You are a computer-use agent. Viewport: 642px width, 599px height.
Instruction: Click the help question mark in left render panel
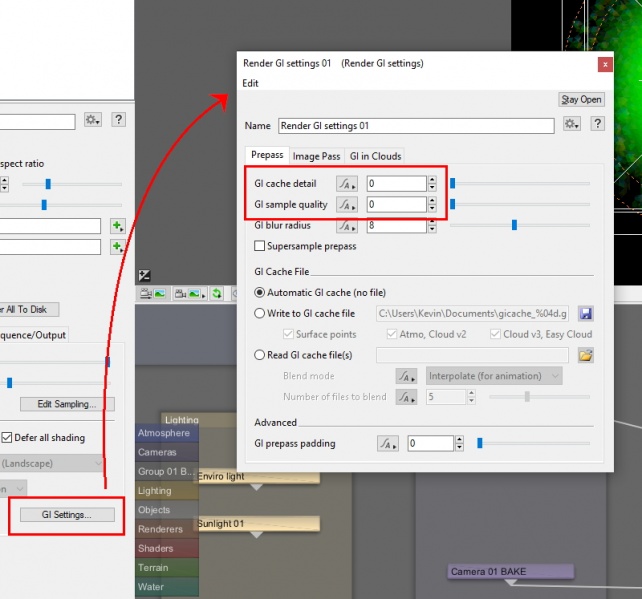pos(118,120)
